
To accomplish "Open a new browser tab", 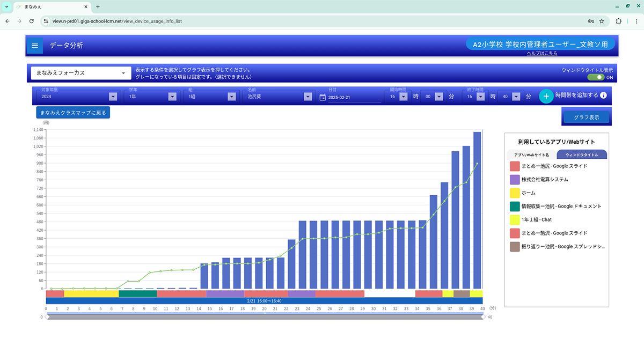I will (98, 6).
